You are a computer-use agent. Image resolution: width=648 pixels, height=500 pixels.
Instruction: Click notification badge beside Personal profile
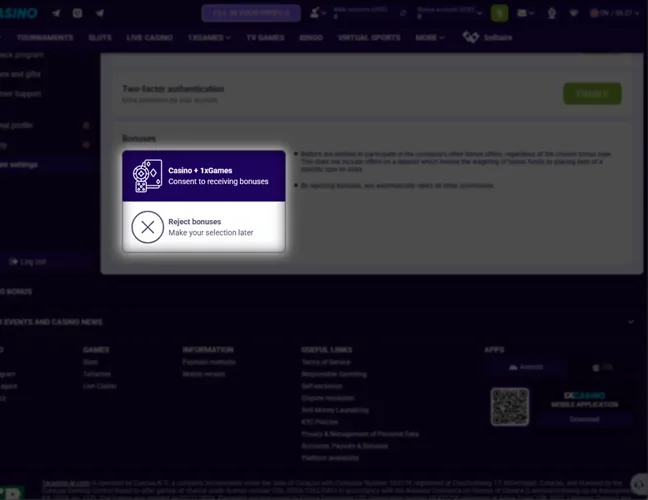click(x=86, y=125)
